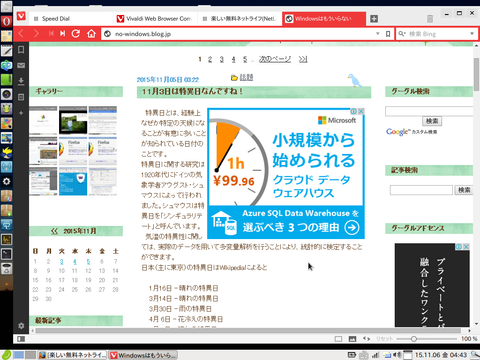Open the blue gallery thumbnail in bottom row

(73, 181)
